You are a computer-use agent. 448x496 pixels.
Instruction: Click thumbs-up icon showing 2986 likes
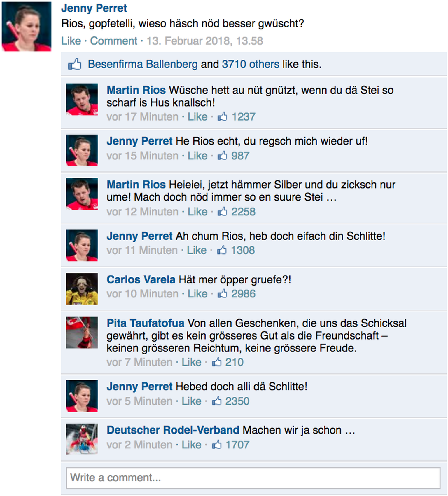click(x=222, y=294)
